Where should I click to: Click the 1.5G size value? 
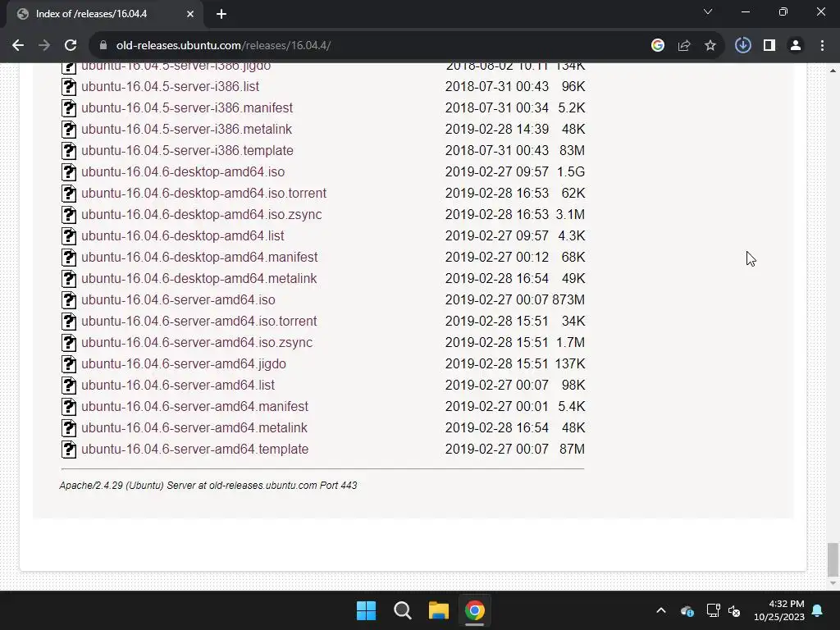point(571,172)
